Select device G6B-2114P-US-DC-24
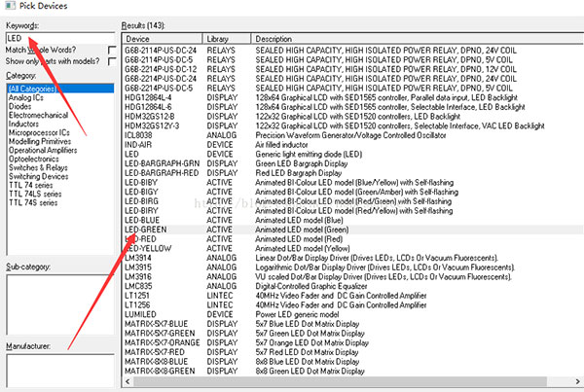This screenshot has width=584, height=392. point(353,51)
